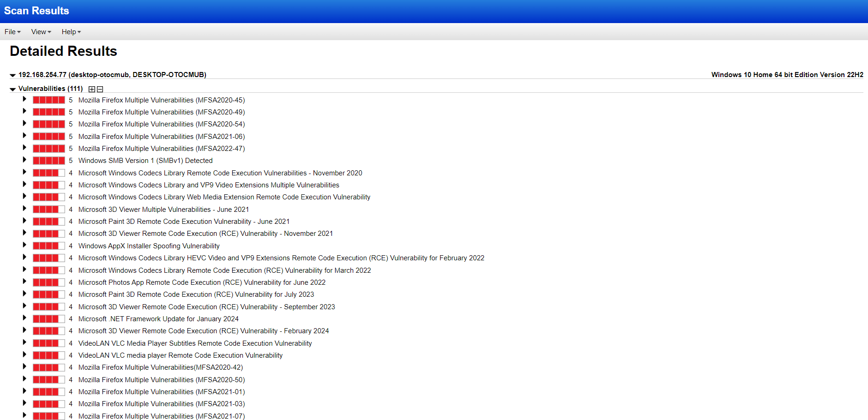Expand the Codecs Library and VP9 Video Extensions row
Viewport: 868px width, 420px height.
click(x=24, y=184)
